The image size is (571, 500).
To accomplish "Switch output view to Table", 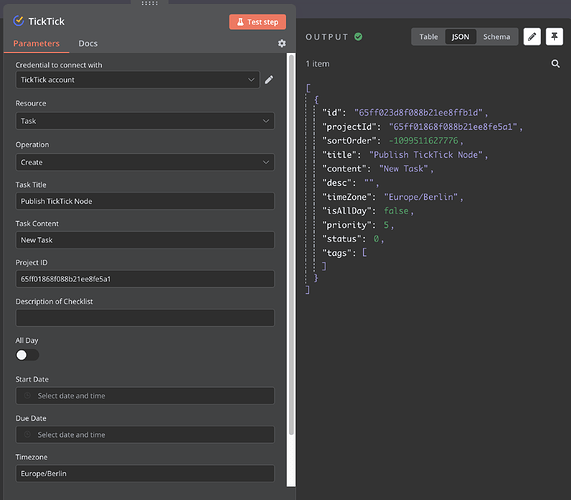I will (429, 37).
